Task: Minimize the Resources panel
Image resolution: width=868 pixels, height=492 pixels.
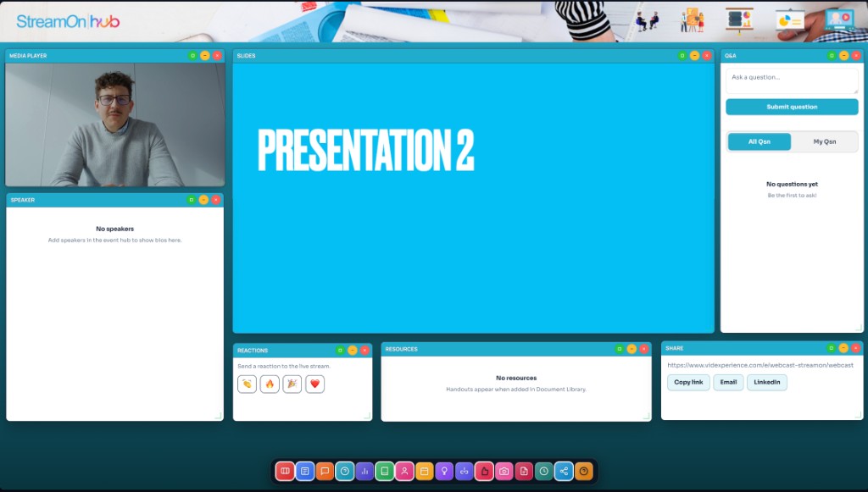Action: click(x=632, y=349)
